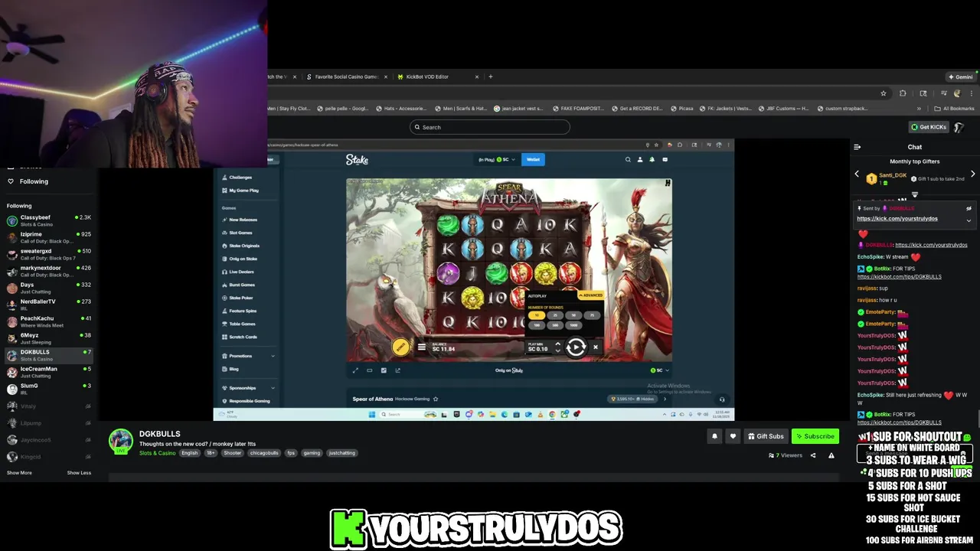Expand the Sponsorships sidebar section
The image size is (980, 551).
coord(273,388)
